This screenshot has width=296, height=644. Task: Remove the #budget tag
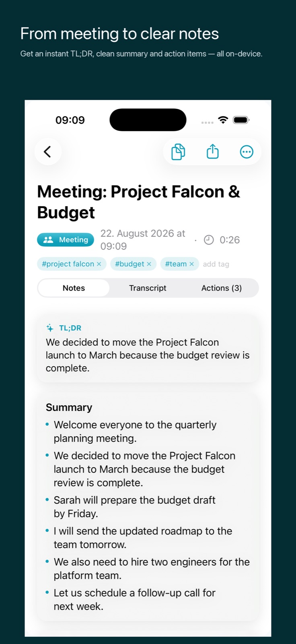tap(149, 264)
